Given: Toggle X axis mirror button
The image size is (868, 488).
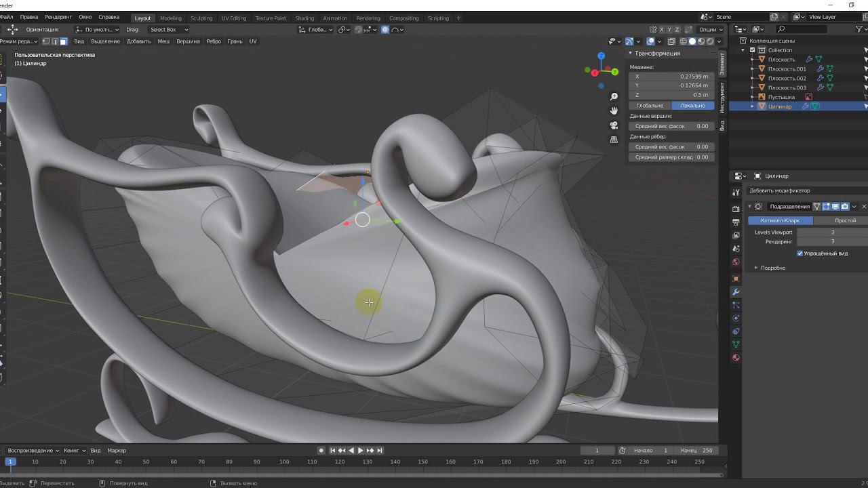Looking at the screenshot, I should tap(662, 30).
